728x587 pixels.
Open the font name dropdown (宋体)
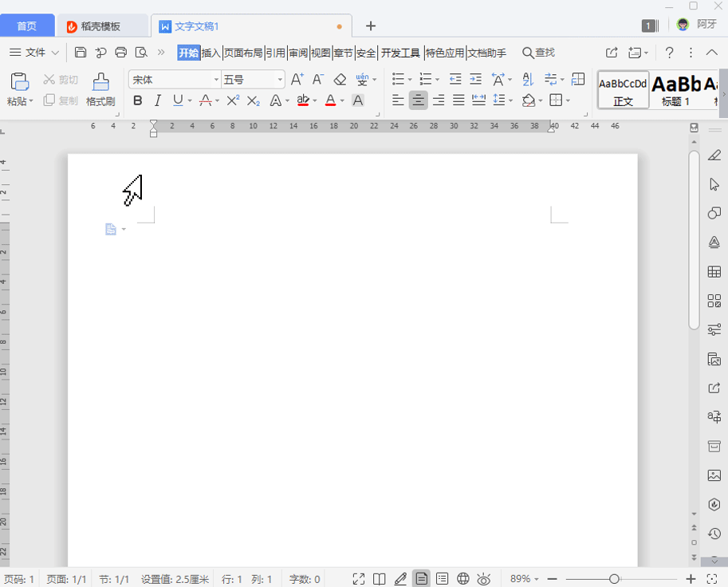[175, 80]
